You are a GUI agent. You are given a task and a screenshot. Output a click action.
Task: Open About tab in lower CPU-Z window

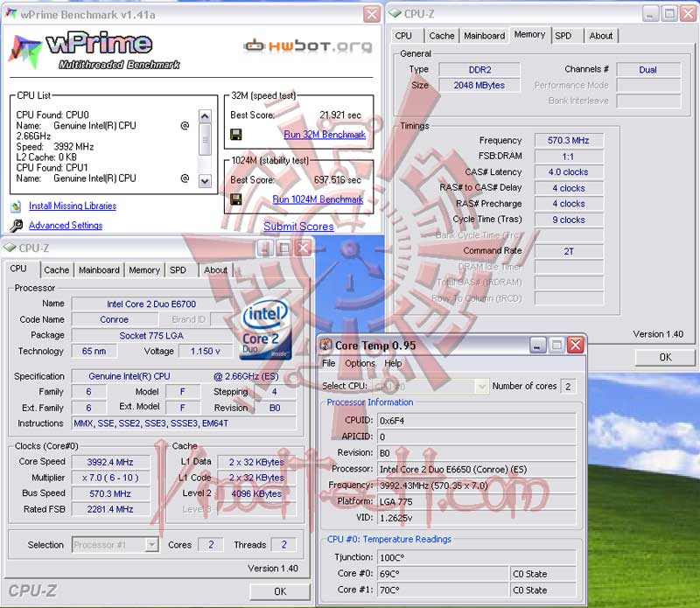tap(215, 270)
